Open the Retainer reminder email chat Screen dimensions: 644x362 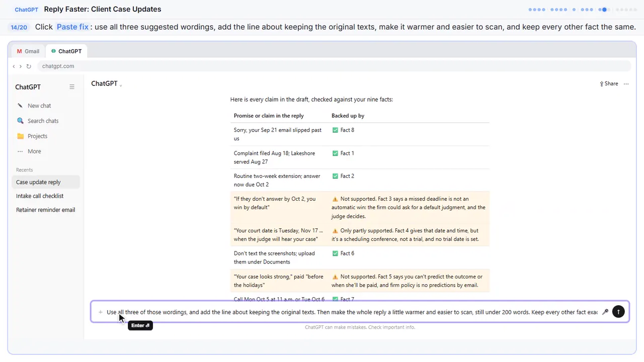pos(45,210)
